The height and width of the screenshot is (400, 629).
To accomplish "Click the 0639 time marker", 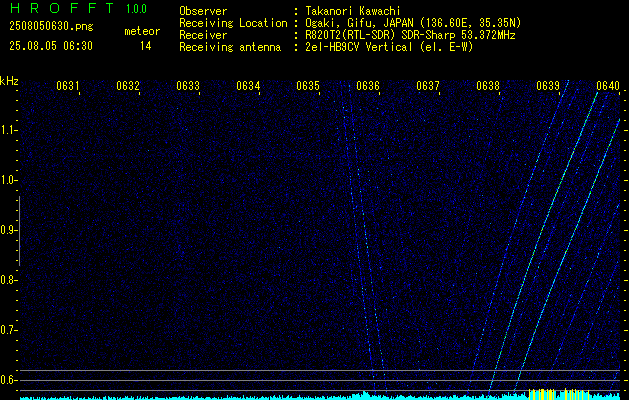I will (548, 86).
